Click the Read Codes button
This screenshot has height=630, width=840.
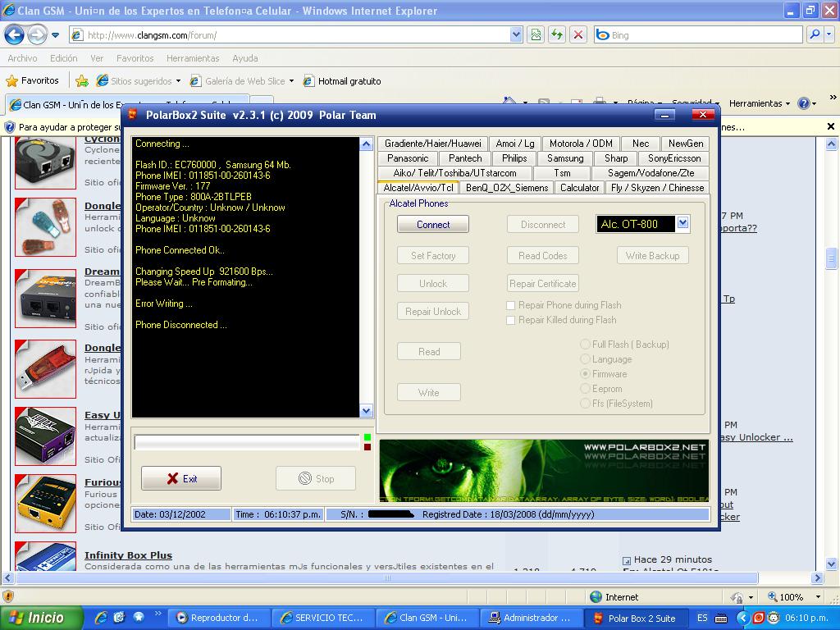tap(543, 256)
